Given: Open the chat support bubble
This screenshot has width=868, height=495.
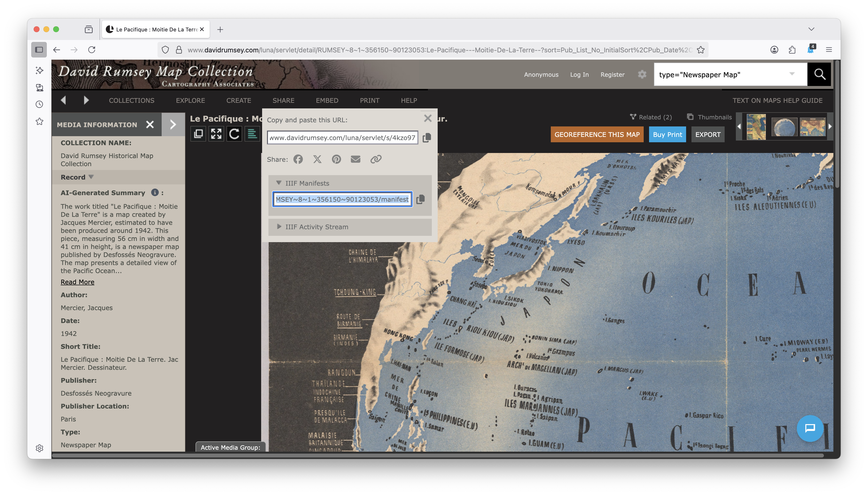Looking at the screenshot, I should click(810, 428).
